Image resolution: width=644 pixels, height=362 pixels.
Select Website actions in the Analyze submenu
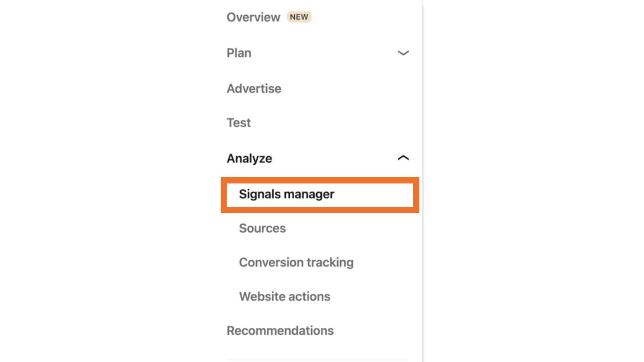(284, 296)
